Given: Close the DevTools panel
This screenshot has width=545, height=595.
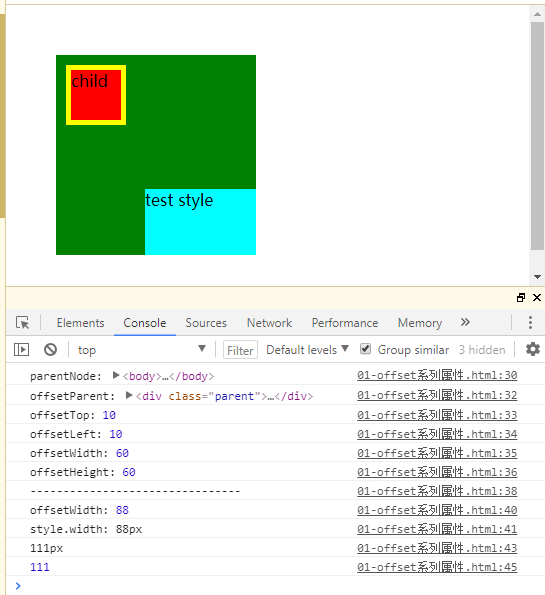Looking at the screenshot, I should (537, 298).
